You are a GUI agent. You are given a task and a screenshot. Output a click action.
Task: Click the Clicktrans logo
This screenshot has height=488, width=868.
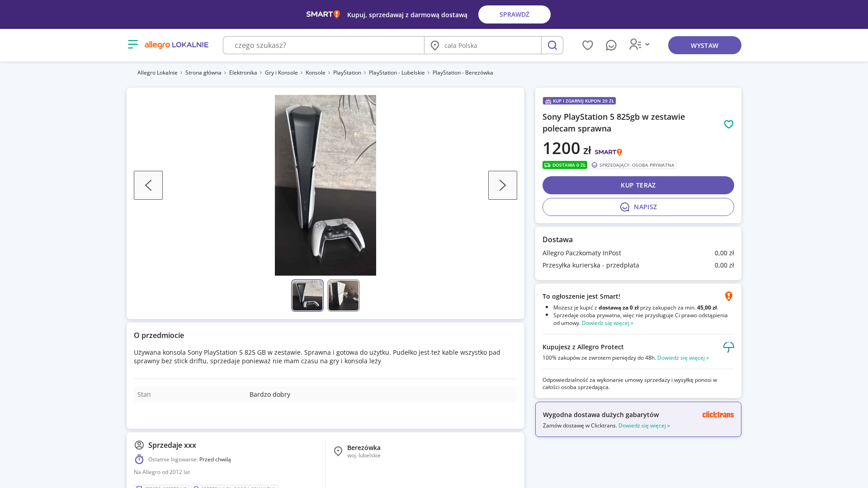[718, 414]
